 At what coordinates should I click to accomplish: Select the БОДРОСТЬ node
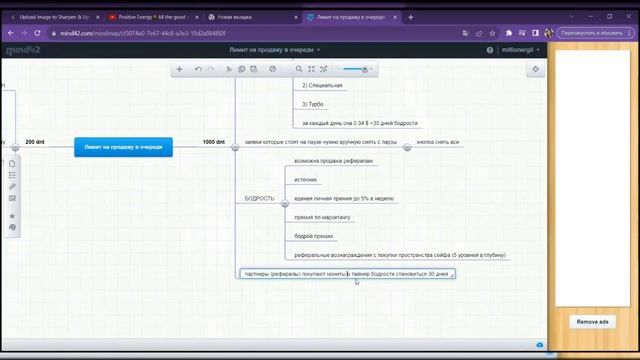(x=259, y=198)
